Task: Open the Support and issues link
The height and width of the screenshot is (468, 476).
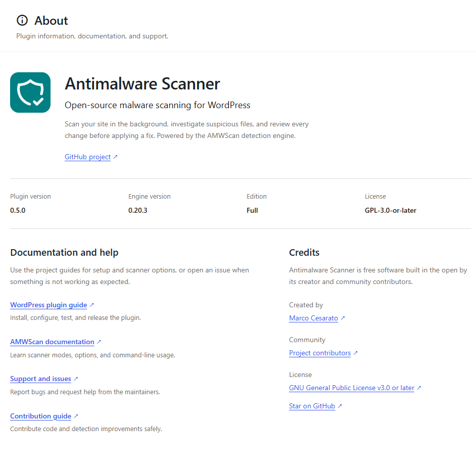Action: pos(40,379)
